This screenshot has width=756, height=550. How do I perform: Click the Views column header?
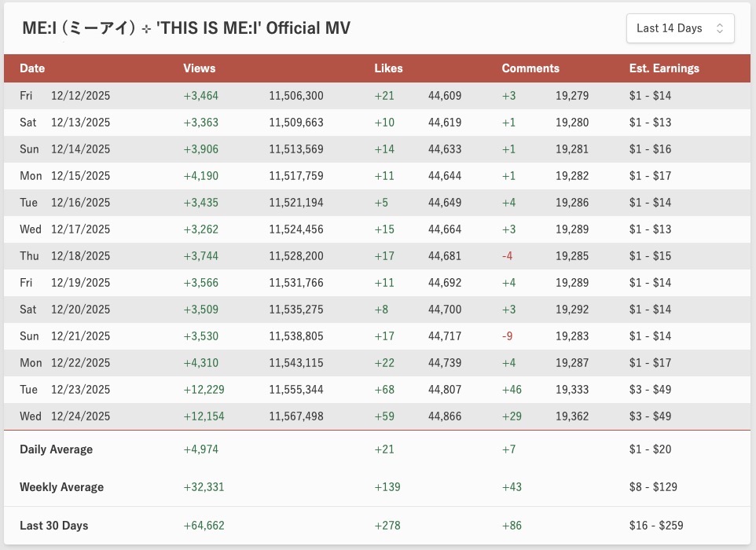(x=199, y=68)
